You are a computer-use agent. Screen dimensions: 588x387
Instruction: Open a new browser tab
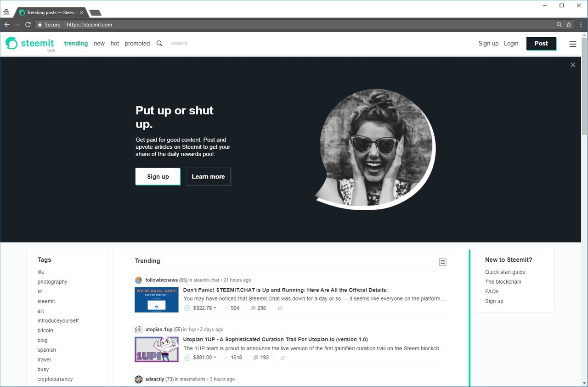click(95, 13)
